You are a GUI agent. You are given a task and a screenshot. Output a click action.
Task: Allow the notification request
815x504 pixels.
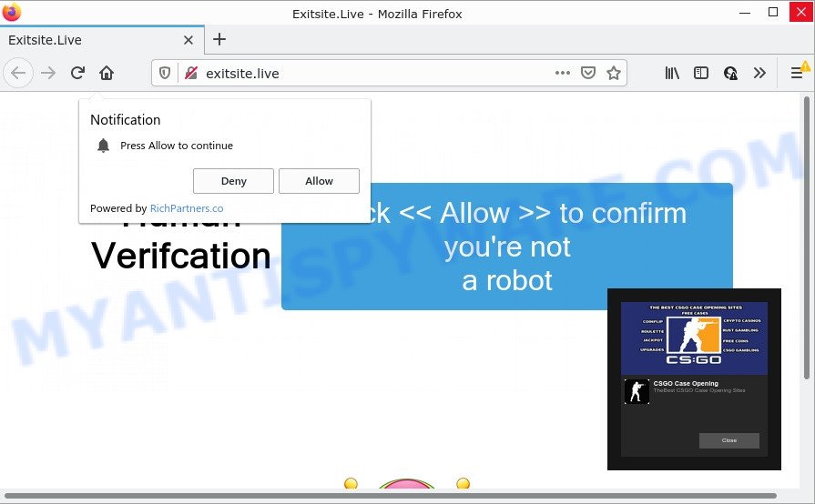pos(319,181)
